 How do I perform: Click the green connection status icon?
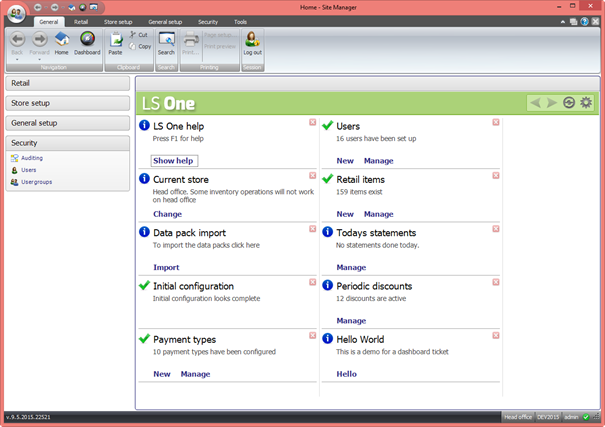tap(586, 417)
